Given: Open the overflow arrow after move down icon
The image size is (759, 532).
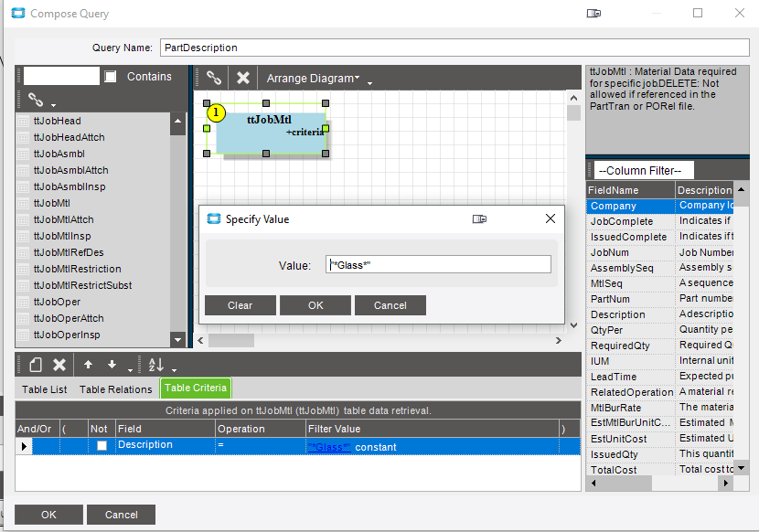Looking at the screenshot, I should click(130, 370).
